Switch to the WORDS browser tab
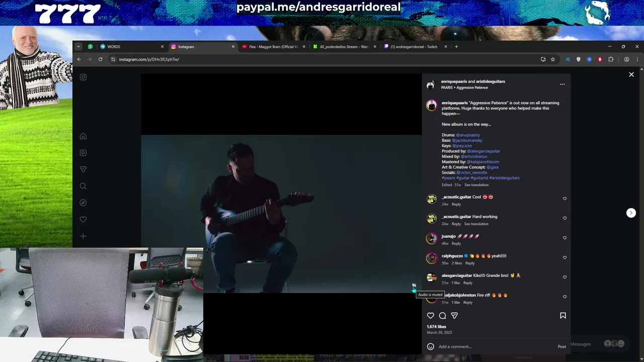The image size is (644, 362). point(132,47)
